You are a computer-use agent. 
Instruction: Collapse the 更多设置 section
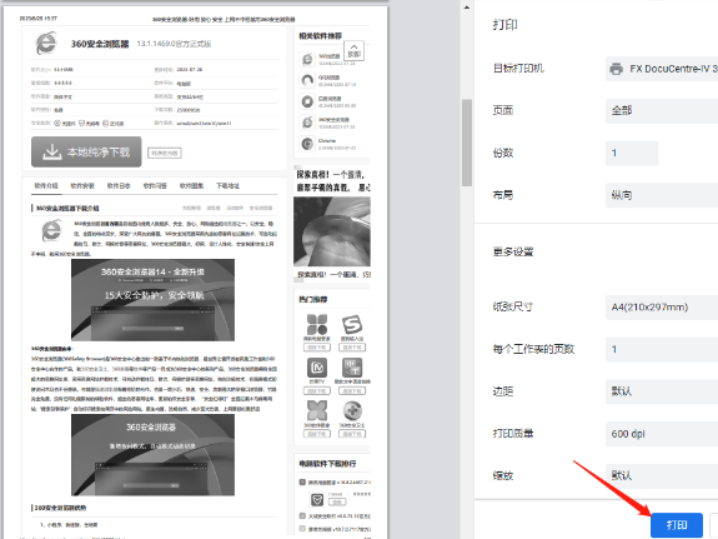(513, 252)
